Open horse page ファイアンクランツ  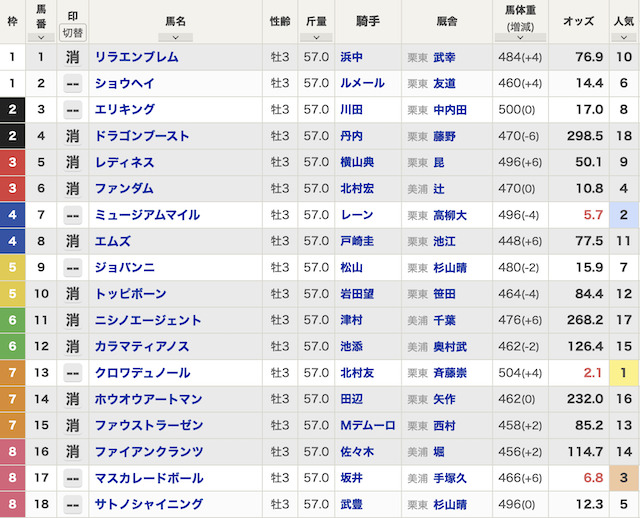149,451
